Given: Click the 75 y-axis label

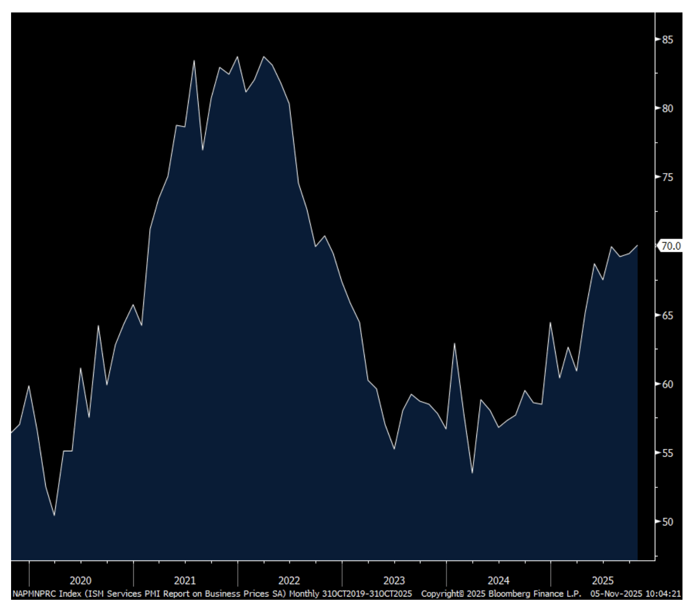Looking at the screenshot, I should pos(667,178).
